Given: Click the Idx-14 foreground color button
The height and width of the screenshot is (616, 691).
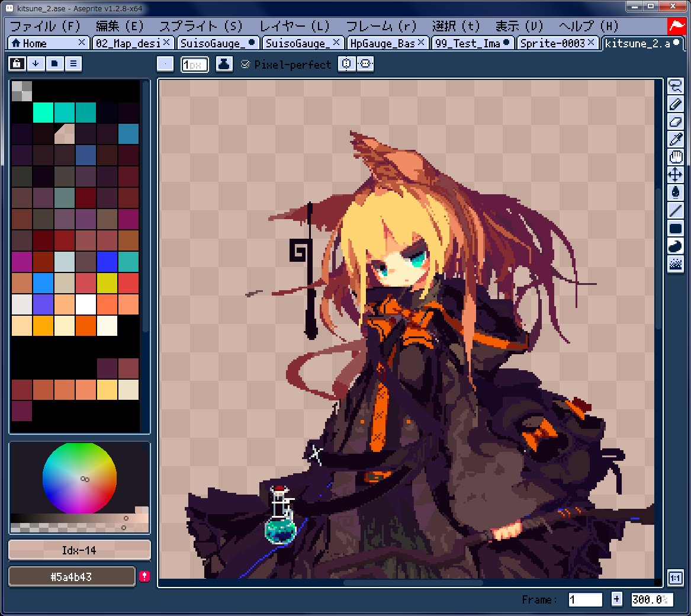Looking at the screenshot, I should 79,550.
